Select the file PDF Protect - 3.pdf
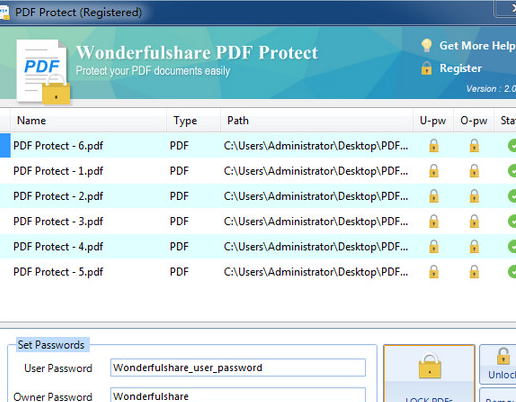This screenshot has width=516, height=402. point(58,221)
